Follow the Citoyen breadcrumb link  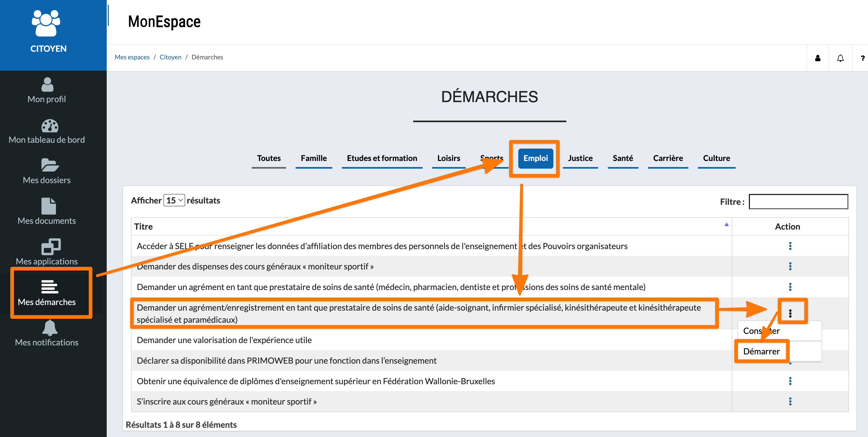(170, 57)
